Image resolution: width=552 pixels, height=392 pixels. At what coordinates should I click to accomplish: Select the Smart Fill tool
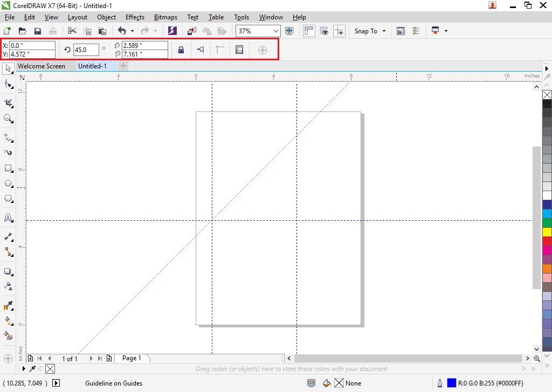(8, 336)
